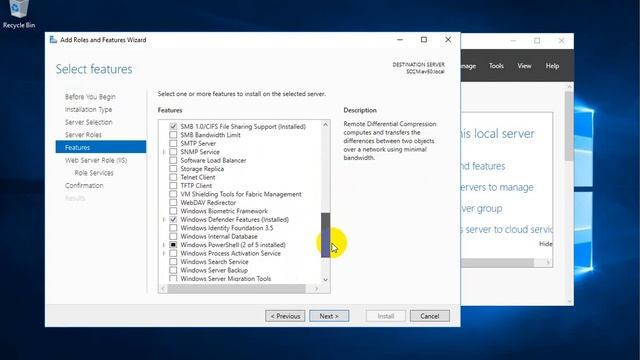Click the Cancel button
The image size is (640, 360).
click(430, 316)
